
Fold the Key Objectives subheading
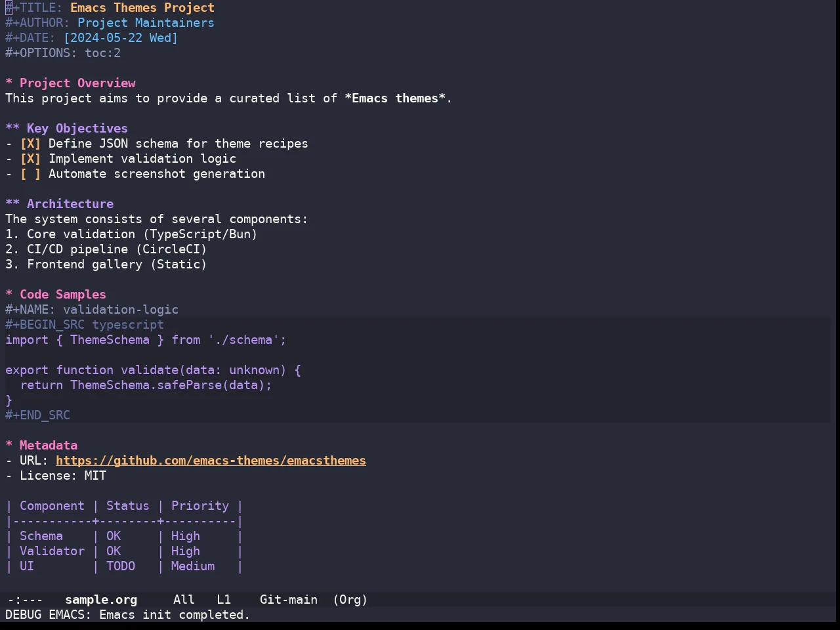point(12,129)
